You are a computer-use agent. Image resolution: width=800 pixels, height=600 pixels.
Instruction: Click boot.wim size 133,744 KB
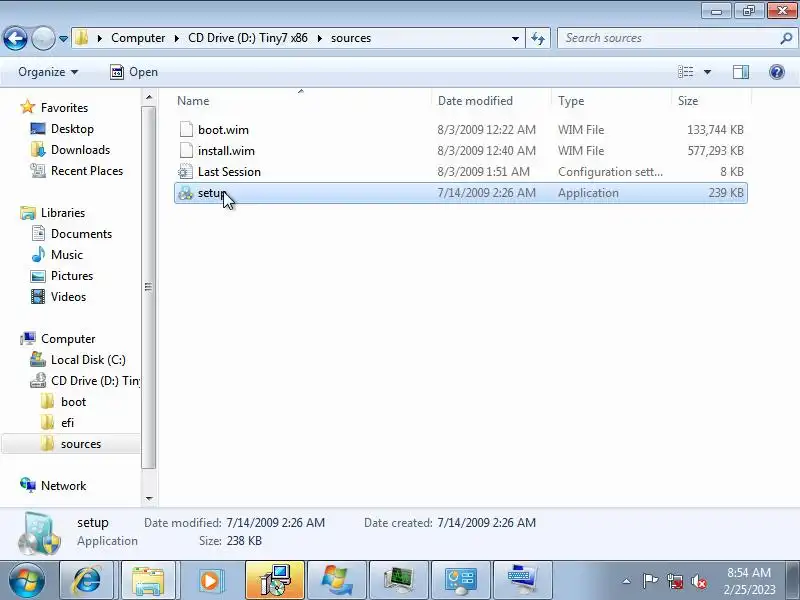[x=715, y=130]
